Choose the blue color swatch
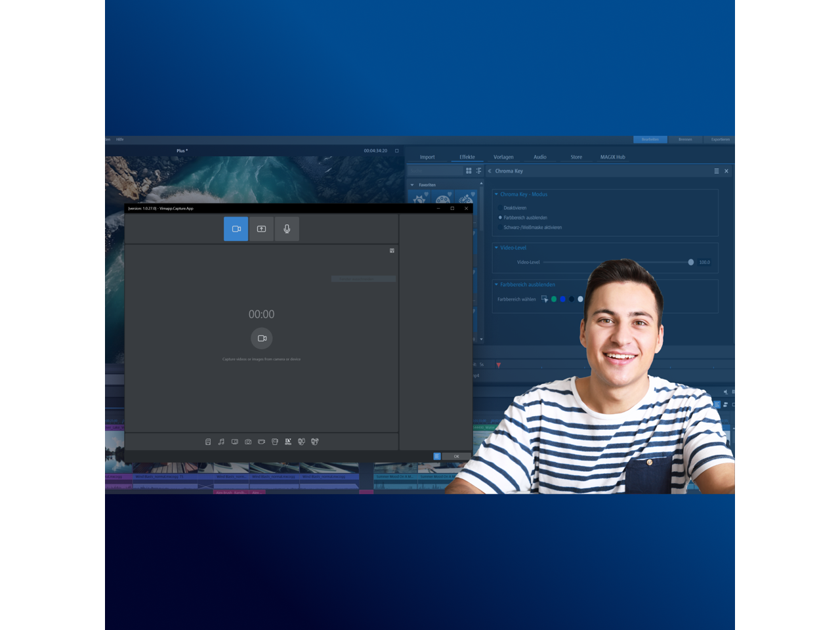Viewport: 840px width, 630px height. [562, 299]
